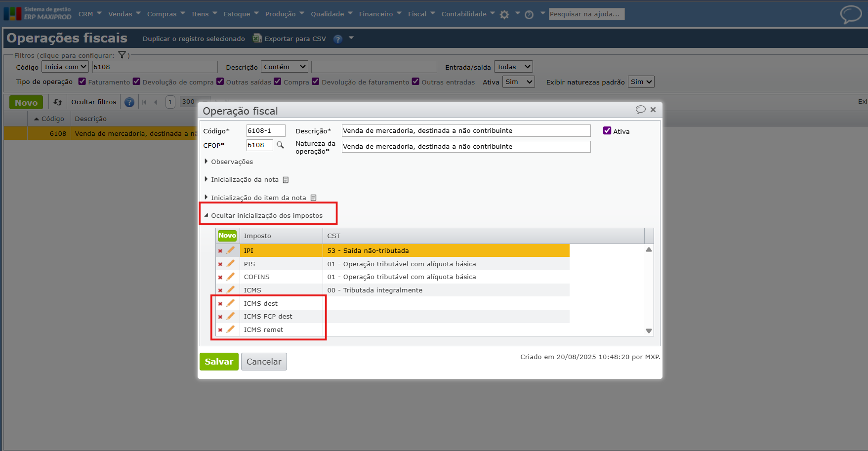Edit the COFINS tax row
Screen dimensions: 868x451
231,277
